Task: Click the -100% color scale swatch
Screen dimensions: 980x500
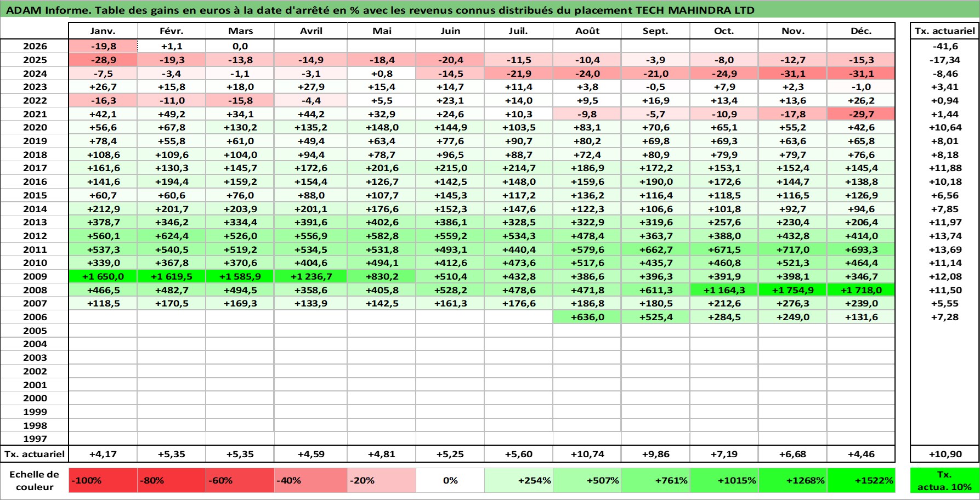Action: pyautogui.click(x=103, y=480)
